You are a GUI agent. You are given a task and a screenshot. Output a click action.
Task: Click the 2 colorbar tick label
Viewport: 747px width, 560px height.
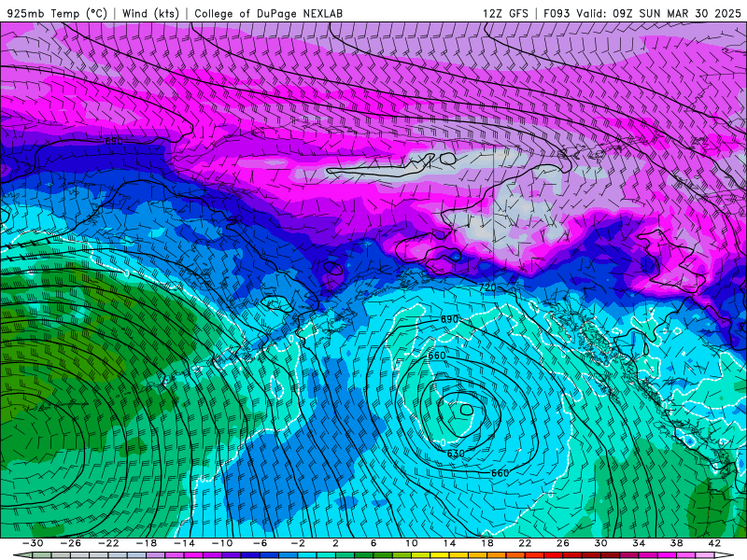pos(335,543)
